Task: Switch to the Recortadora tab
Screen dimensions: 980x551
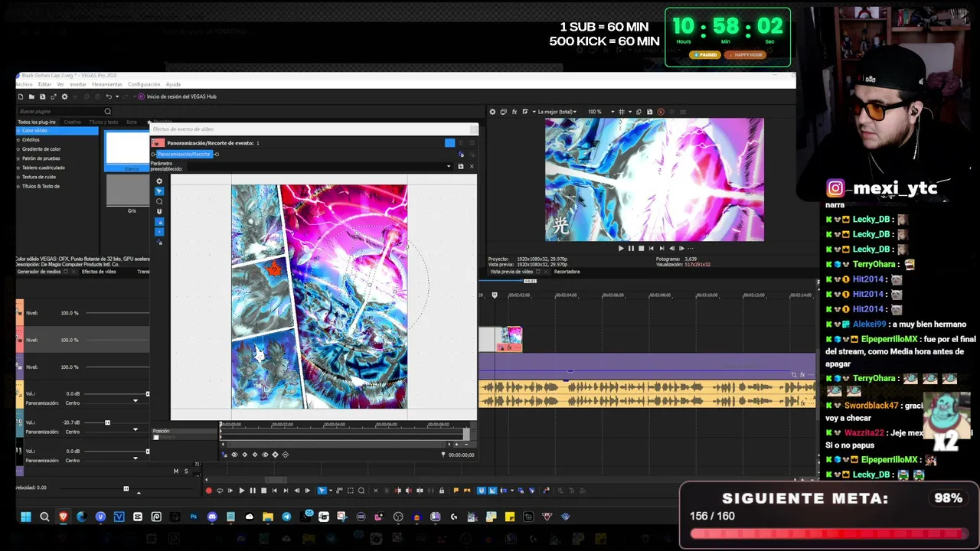Action: tap(567, 272)
